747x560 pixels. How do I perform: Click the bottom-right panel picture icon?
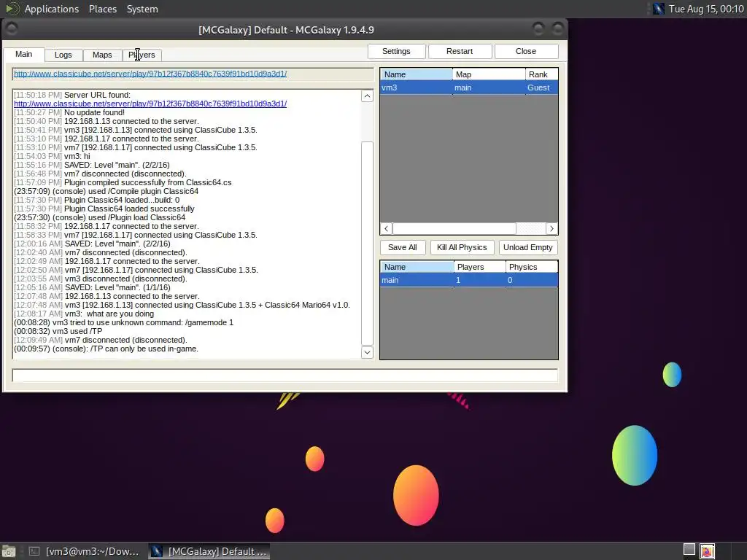(x=707, y=551)
